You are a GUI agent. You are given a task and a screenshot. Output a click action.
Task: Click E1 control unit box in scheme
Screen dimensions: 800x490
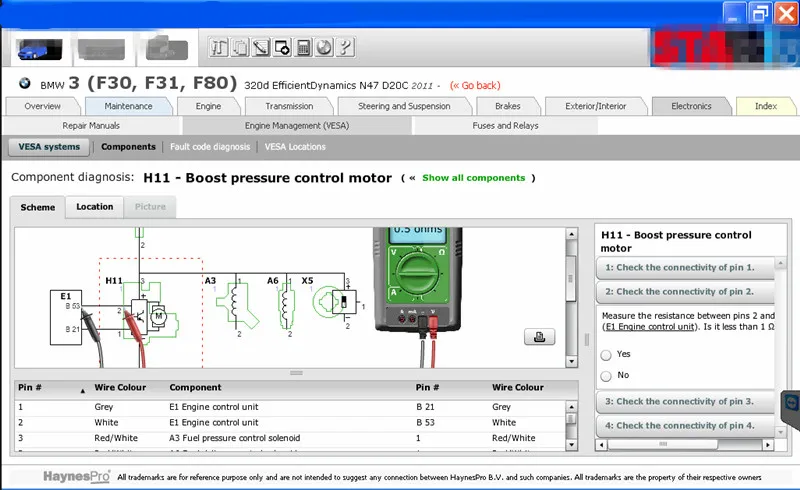pos(65,317)
